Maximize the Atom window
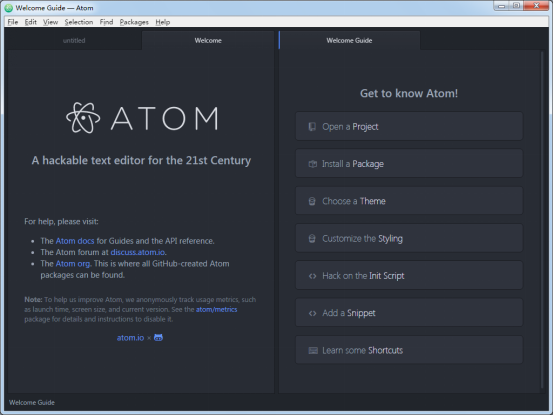 tap(516, 6)
